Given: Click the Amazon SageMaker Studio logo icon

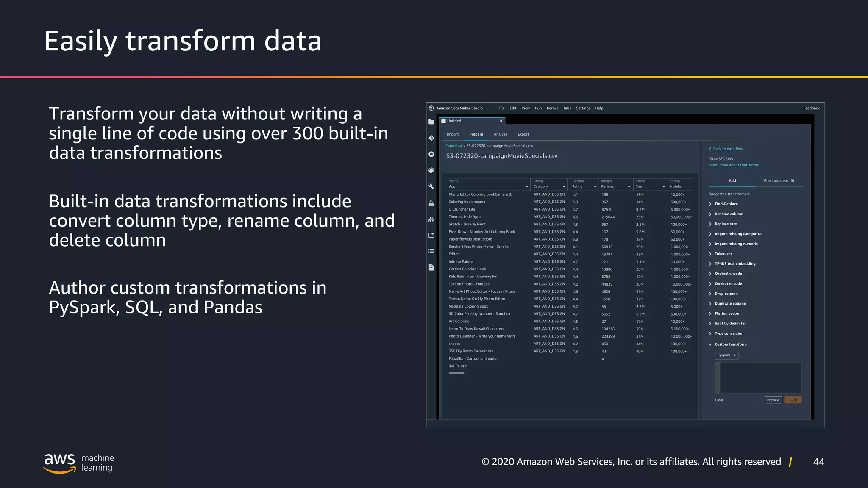Looking at the screenshot, I should (431, 108).
